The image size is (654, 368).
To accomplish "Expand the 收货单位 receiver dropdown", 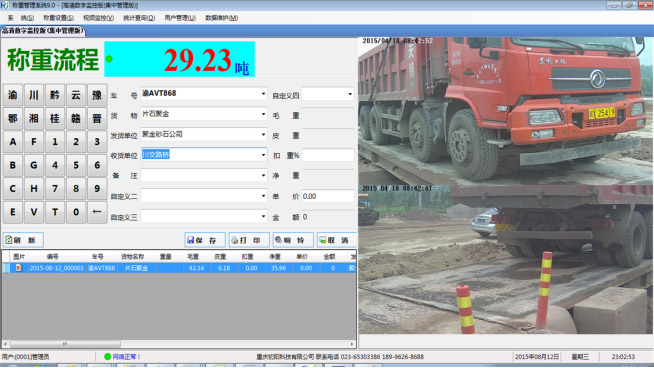I will (263, 155).
